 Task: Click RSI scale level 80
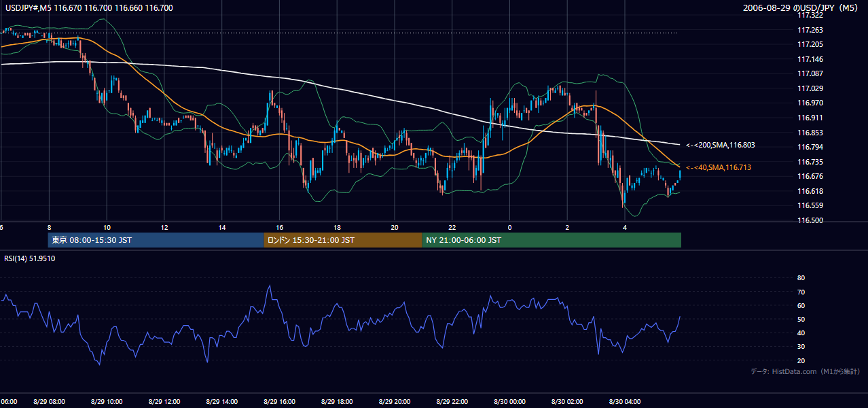click(x=801, y=278)
